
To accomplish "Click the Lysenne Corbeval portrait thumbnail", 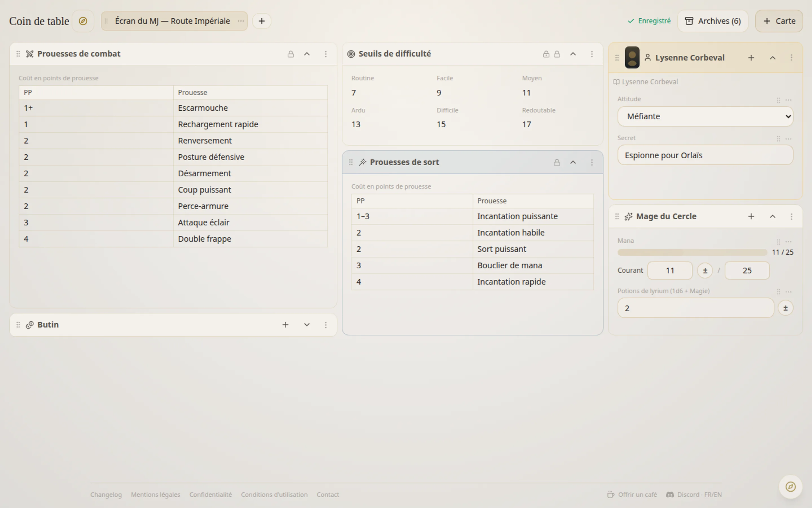I will coord(632,58).
